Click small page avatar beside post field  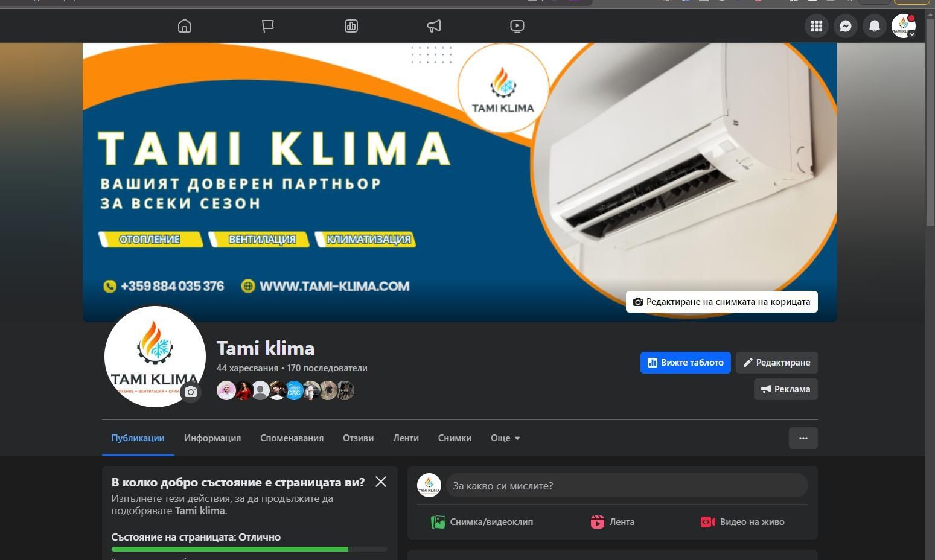coord(429,486)
